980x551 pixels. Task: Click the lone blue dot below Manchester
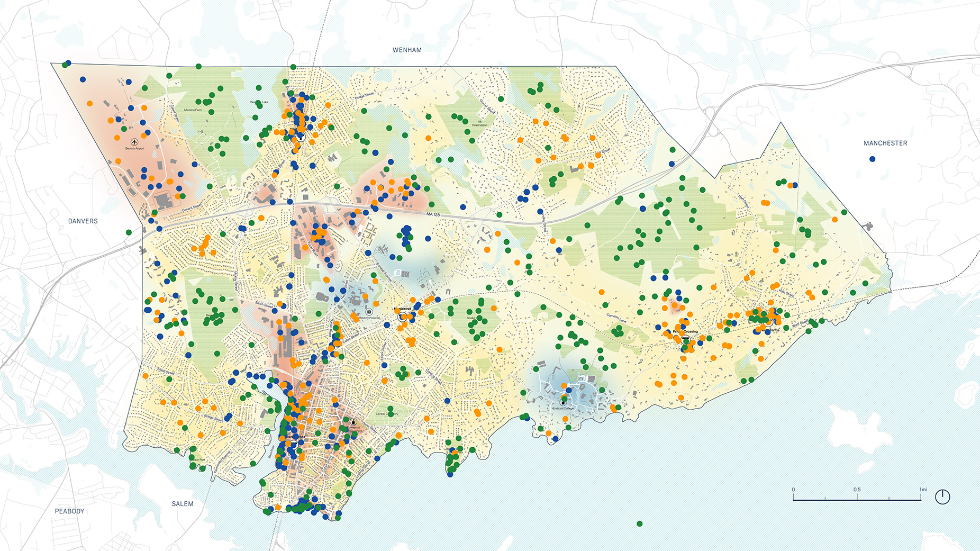872,159
